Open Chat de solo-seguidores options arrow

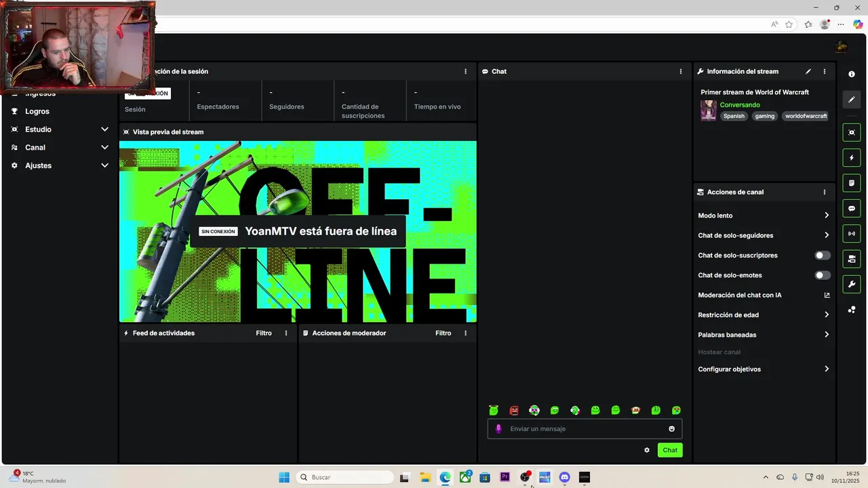pyautogui.click(x=827, y=235)
